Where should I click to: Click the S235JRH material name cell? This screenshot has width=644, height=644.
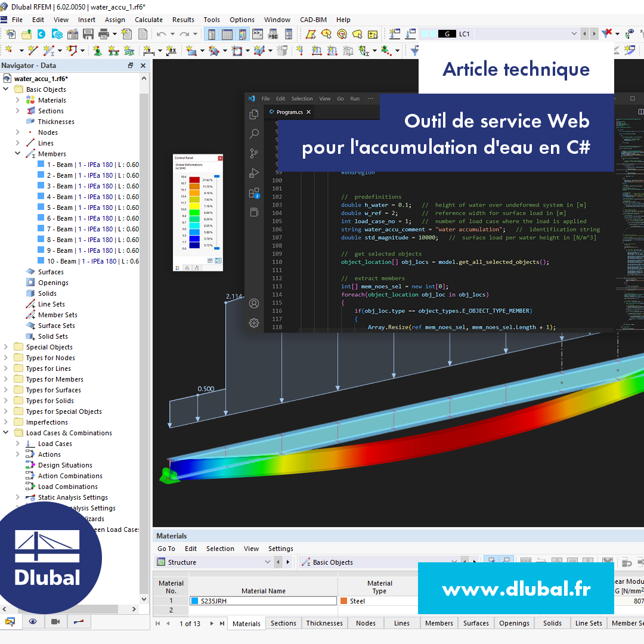264,601
